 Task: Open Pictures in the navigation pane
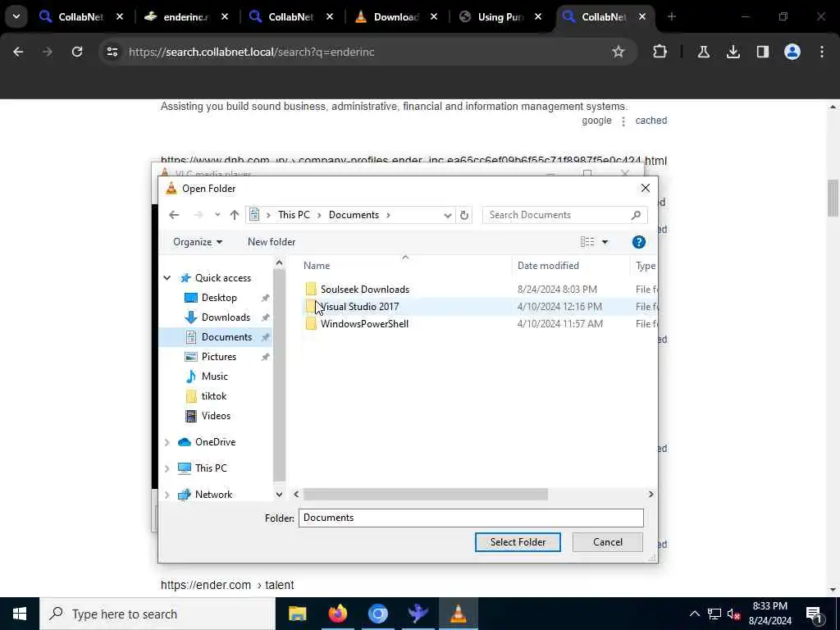(x=218, y=357)
